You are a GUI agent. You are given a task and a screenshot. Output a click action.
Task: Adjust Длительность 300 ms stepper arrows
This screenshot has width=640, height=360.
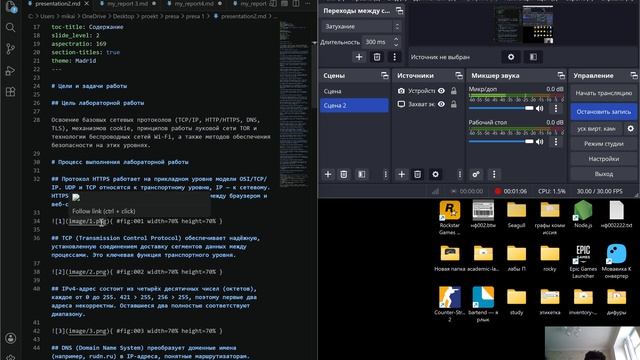click(x=396, y=42)
